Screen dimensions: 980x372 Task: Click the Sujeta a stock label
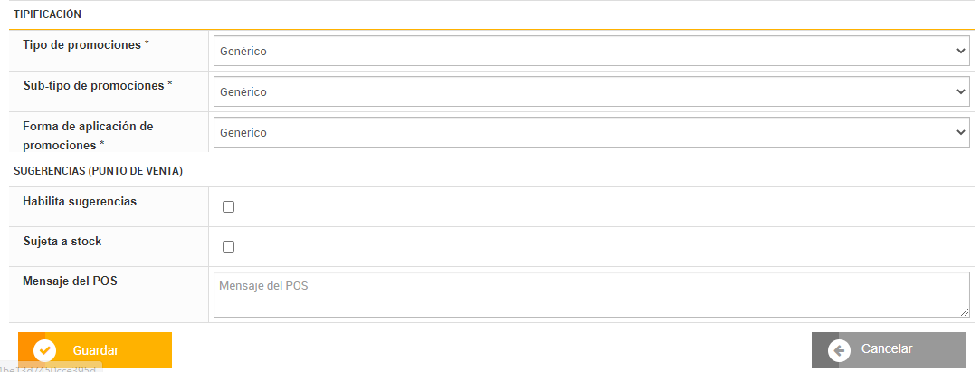tap(62, 242)
